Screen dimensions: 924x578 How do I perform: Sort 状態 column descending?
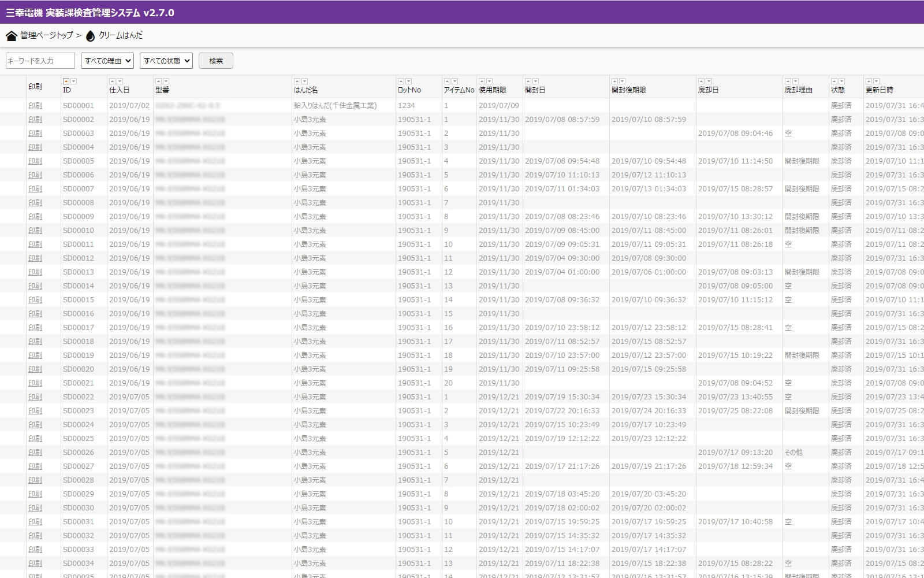pyautogui.click(x=841, y=81)
